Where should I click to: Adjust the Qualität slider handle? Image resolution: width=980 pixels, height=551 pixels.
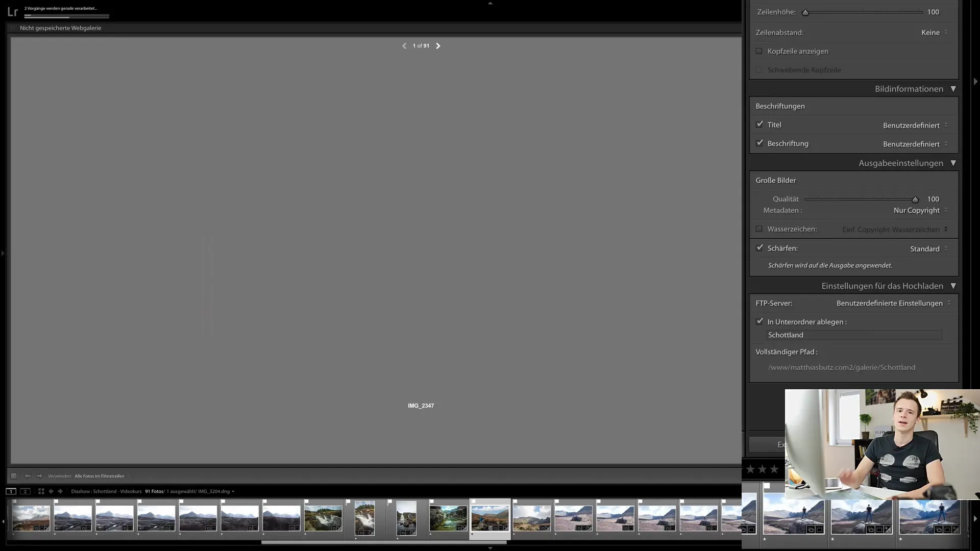(x=915, y=199)
